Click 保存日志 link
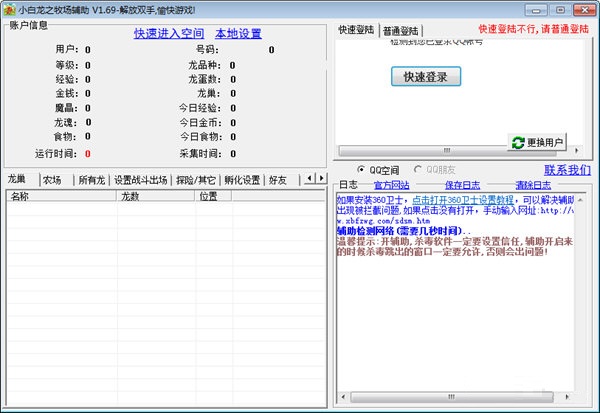This screenshot has width=600, height=413. point(462,185)
